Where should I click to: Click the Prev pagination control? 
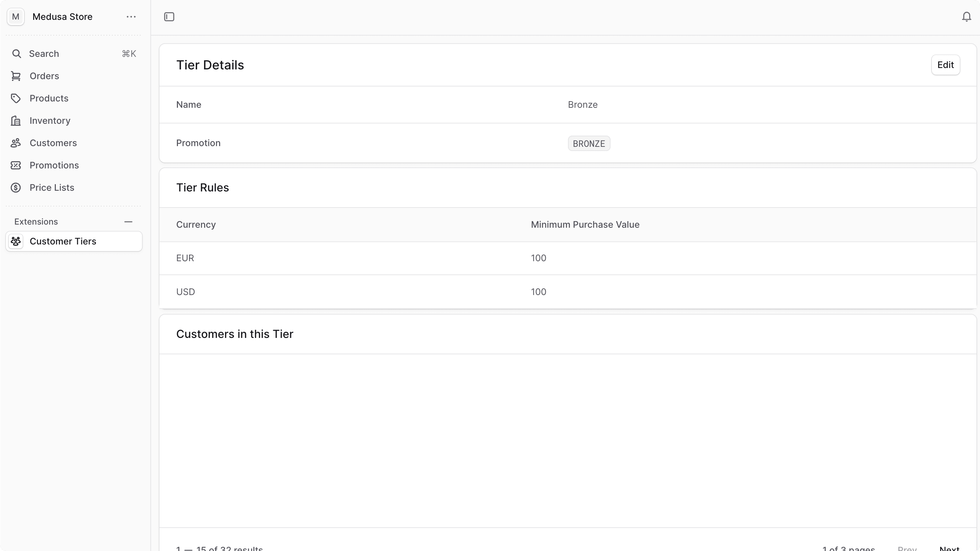[908, 548]
